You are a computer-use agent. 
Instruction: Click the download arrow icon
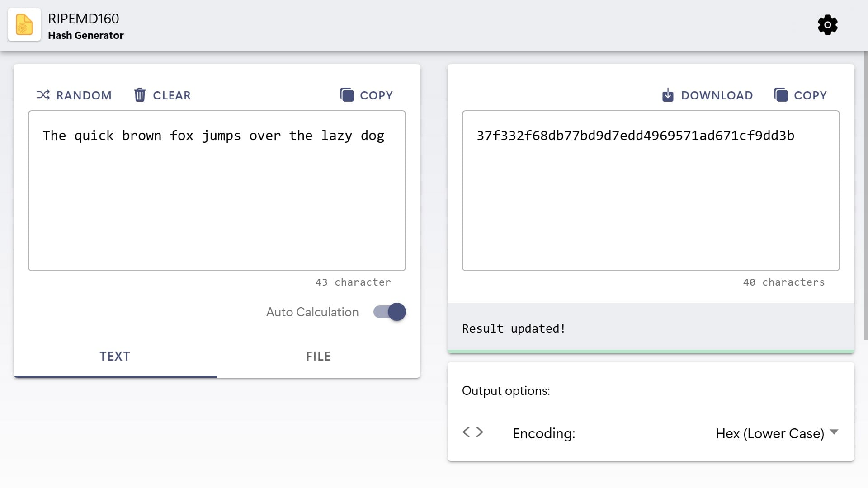[668, 95]
